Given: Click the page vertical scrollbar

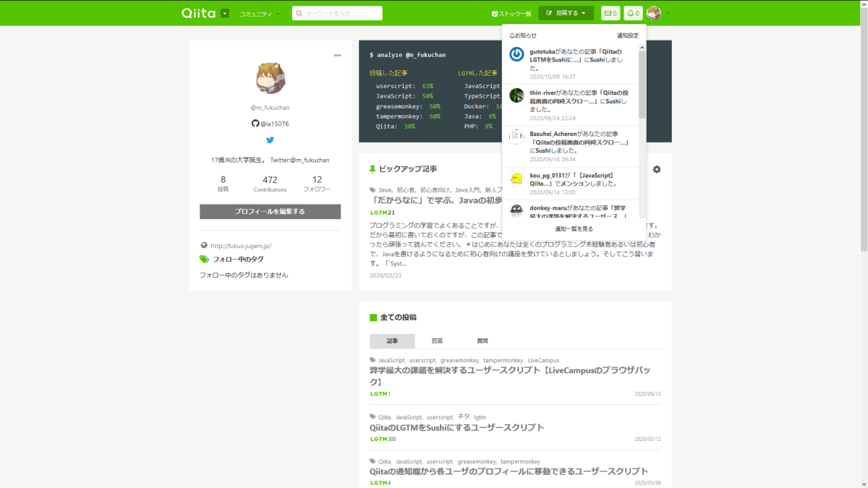Looking at the screenshot, I should pyautogui.click(x=864, y=130).
